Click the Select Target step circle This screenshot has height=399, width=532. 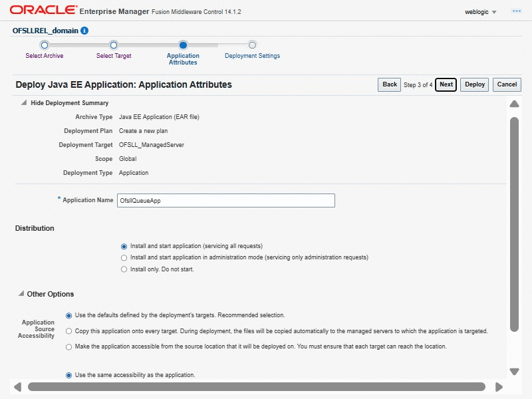114,45
